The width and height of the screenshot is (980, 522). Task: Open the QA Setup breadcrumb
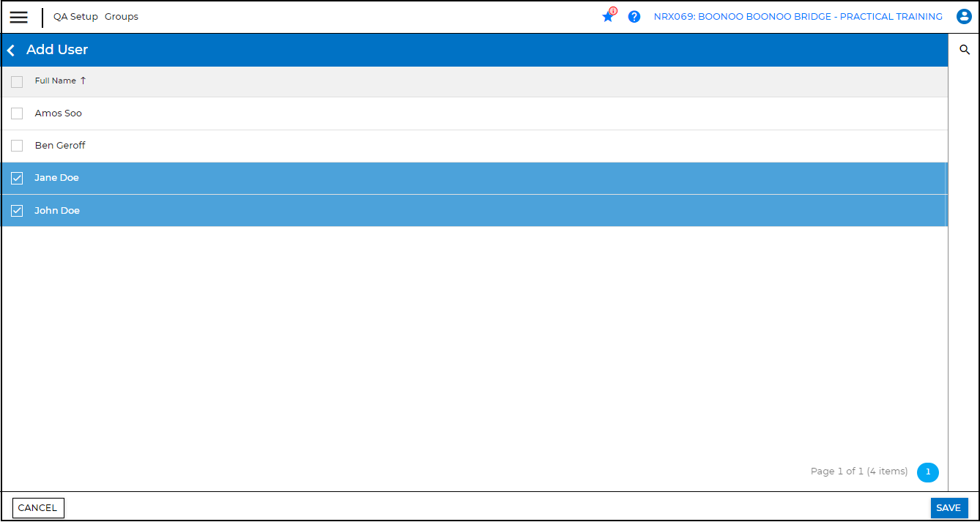pos(75,17)
